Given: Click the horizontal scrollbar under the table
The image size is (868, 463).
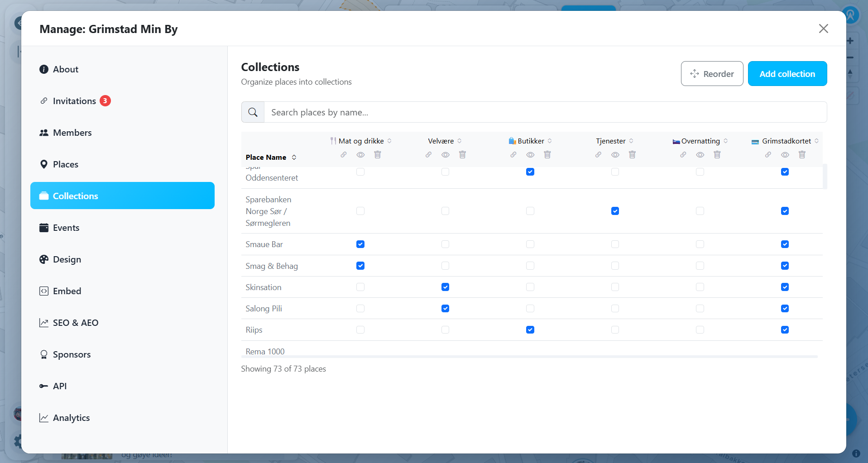Looking at the screenshot, I should (529, 357).
